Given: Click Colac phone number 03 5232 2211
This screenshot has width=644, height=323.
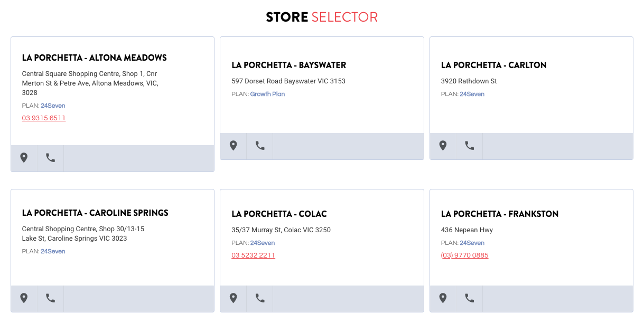Looking at the screenshot, I should point(253,255).
